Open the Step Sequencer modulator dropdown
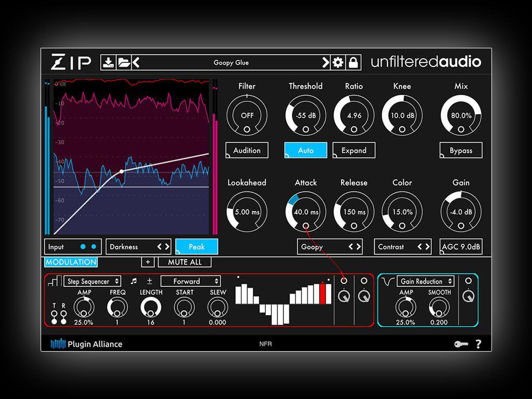532x399 pixels. [91, 281]
